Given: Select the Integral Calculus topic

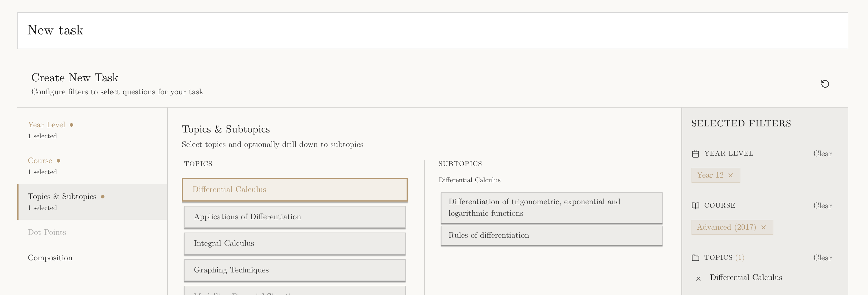Looking at the screenshot, I should click(295, 244).
